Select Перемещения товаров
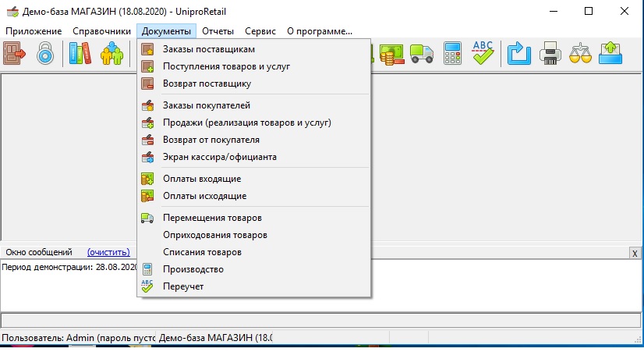 click(x=254, y=219)
